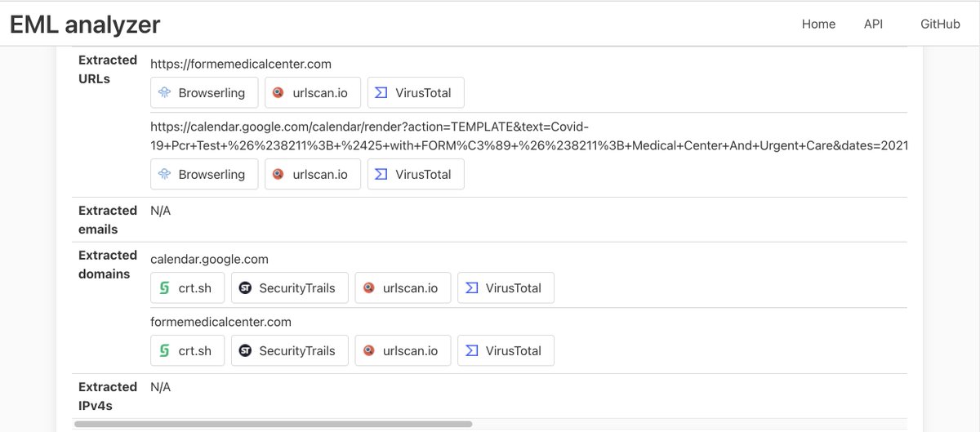Click the horizontal scrollbar thumb
This screenshot has width=980, height=432.
[273, 424]
